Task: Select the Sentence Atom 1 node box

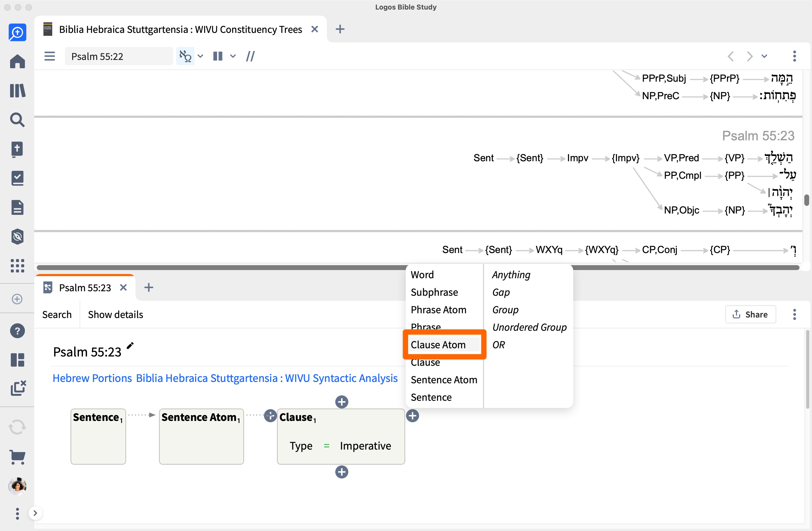Action: pyautogui.click(x=201, y=436)
